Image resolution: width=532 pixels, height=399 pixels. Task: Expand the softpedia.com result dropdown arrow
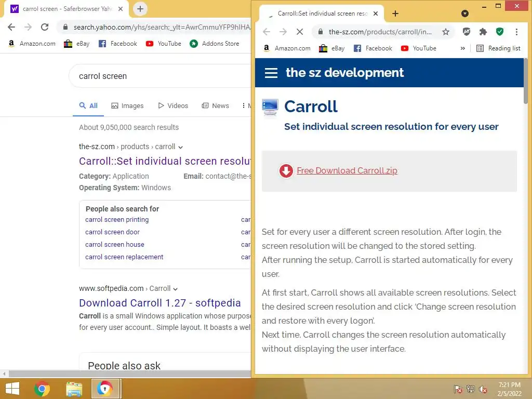coord(175,289)
